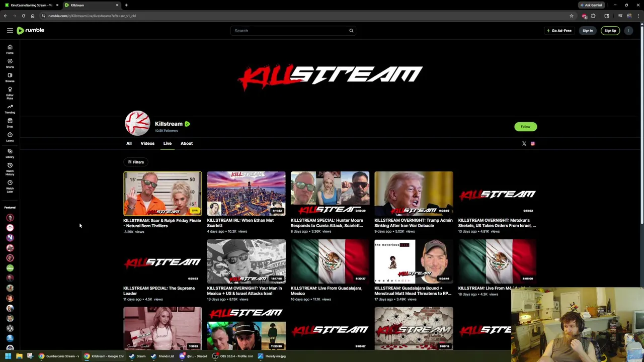Open Discord from the taskbar

(193, 356)
